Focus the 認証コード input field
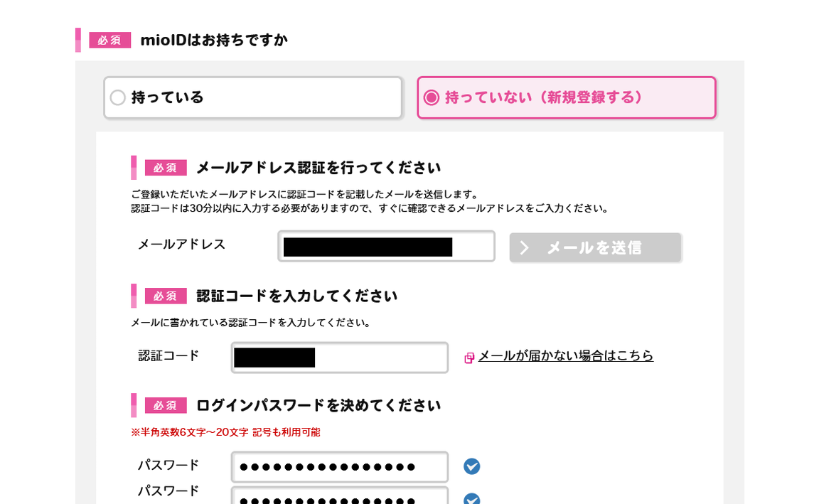Screen dimensions: 819x504 [x=339, y=358]
